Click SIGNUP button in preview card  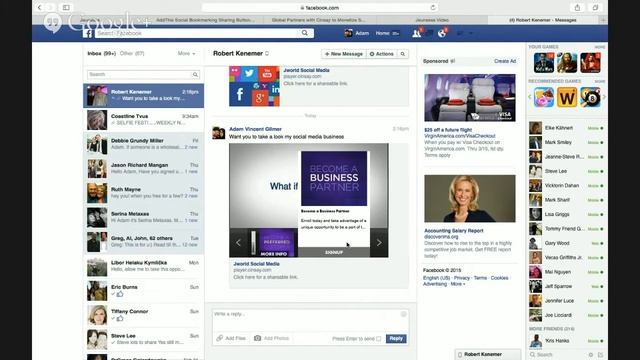coord(334,253)
